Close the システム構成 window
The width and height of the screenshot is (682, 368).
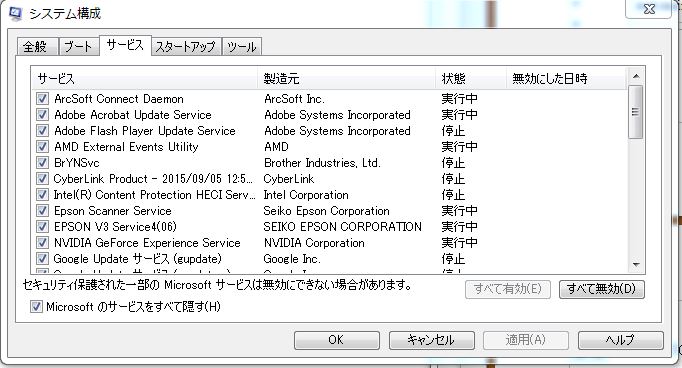(649, 9)
